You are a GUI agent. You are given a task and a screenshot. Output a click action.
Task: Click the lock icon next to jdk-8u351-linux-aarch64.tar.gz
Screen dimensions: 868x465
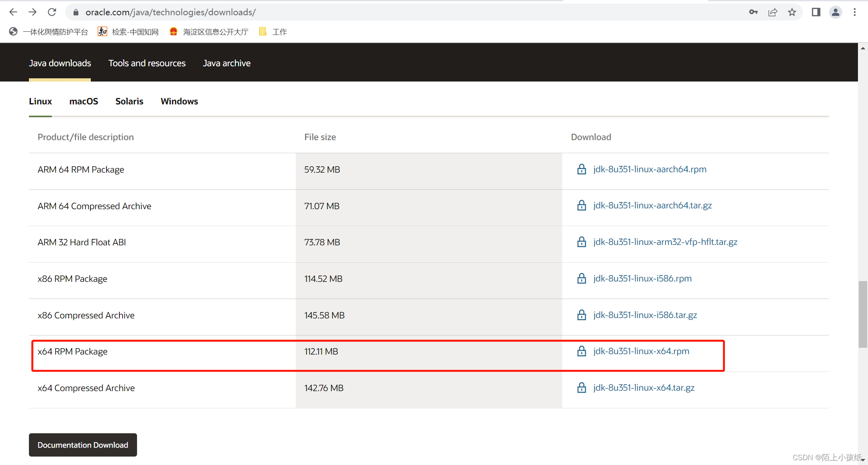click(x=581, y=205)
